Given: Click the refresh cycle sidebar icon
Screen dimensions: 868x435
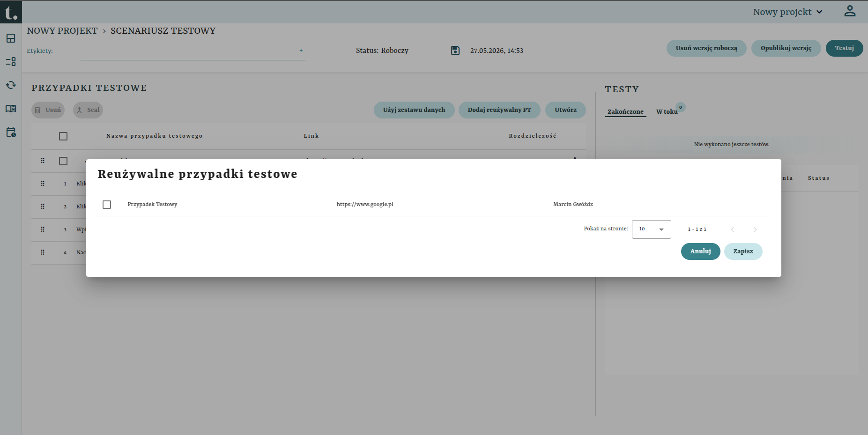Looking at the screenshot, I should 11,85.
